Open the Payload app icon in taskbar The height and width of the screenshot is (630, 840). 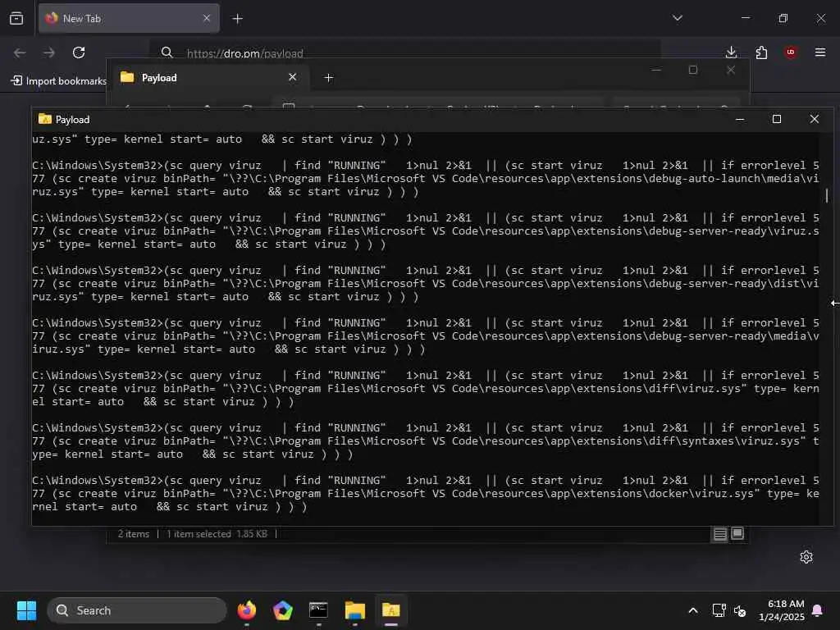(391, 610)
